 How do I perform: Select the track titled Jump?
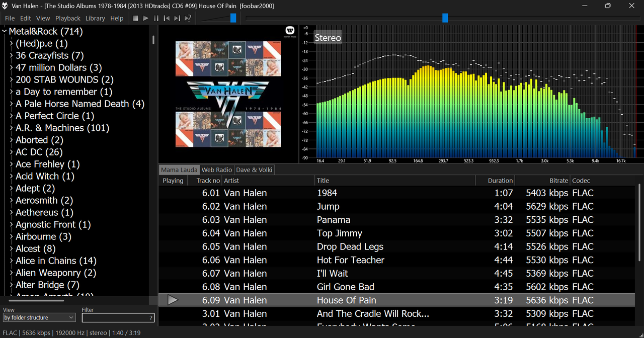328,206
